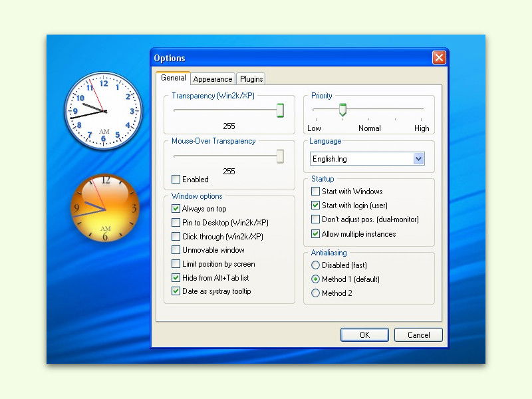
Task: Click the orange glass clock widget
Action: [x=105, y=208]
